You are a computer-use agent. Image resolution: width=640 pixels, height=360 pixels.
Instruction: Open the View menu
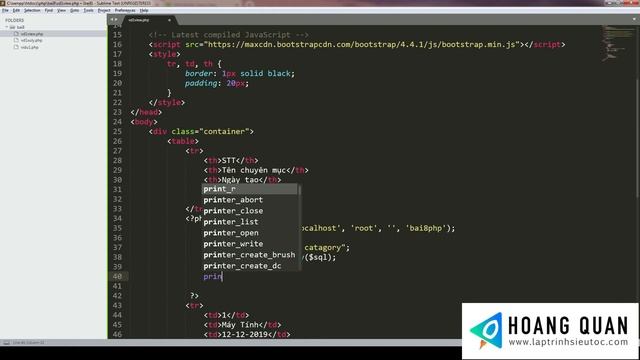pos(62,10)
